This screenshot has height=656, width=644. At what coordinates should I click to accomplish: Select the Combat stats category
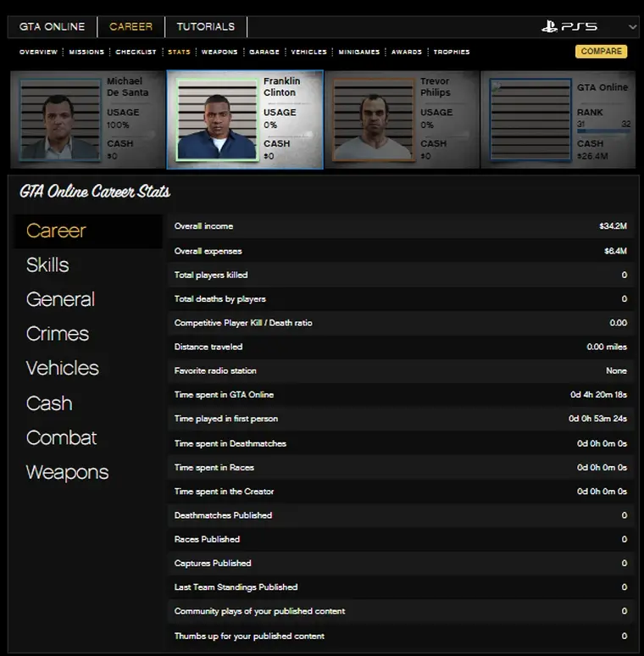61,438
